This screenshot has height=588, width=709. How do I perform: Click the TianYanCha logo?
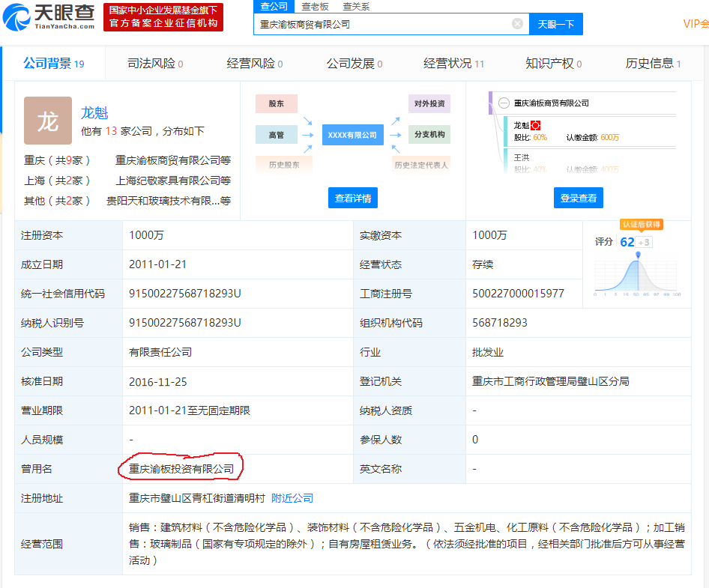pyautogui.click(x=49, y=17)
